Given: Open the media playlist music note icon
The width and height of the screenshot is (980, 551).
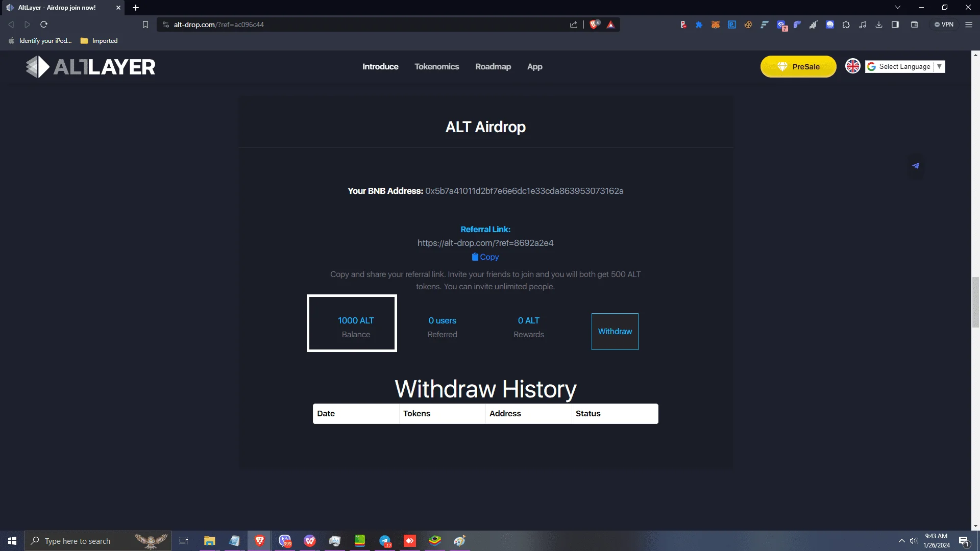Looking at the screenshot, I should point(863,24).
